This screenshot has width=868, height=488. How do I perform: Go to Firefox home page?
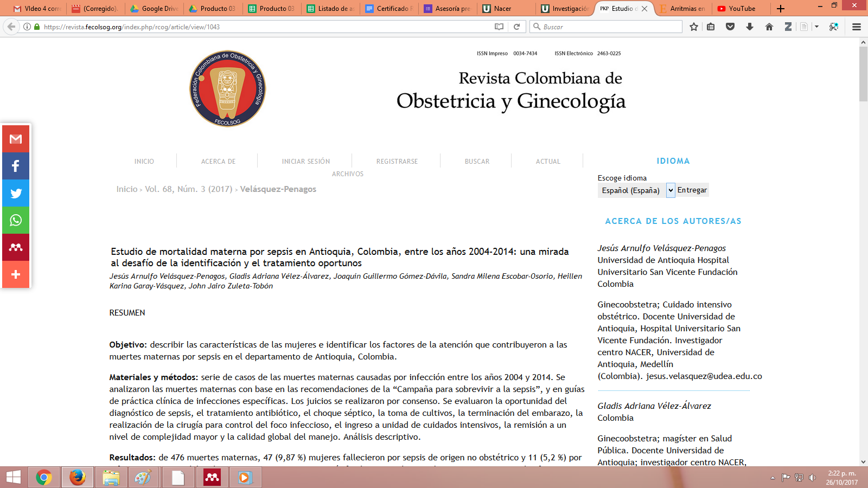(769, 27)
